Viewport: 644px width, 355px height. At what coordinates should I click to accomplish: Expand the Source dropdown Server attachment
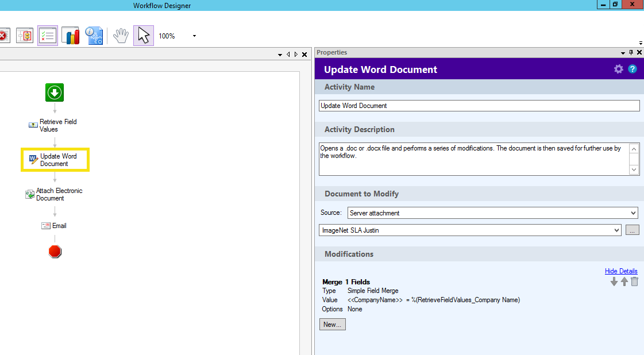pos(492,213)
